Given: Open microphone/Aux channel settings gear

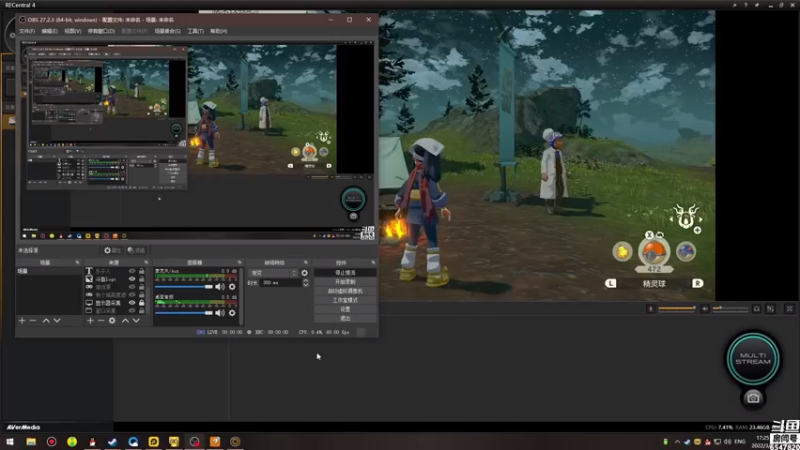Looking at the screenshot, I should pyautogui.click(x=232, y=287).
